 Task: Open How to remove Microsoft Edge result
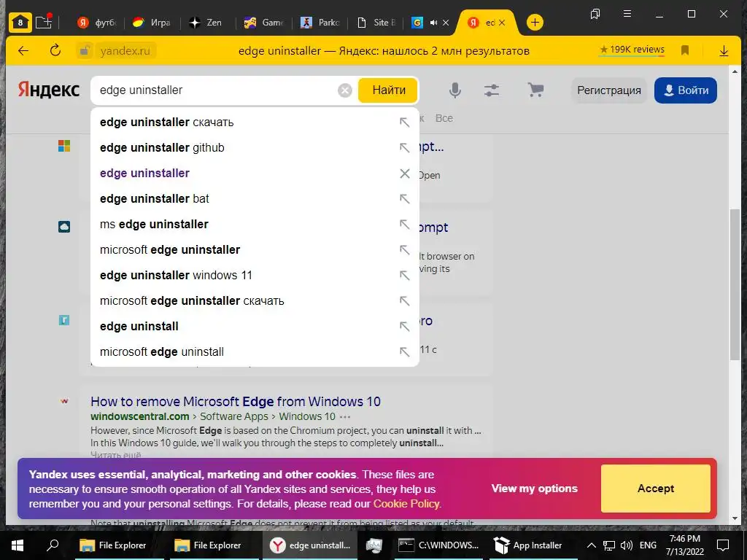[236, 402]
